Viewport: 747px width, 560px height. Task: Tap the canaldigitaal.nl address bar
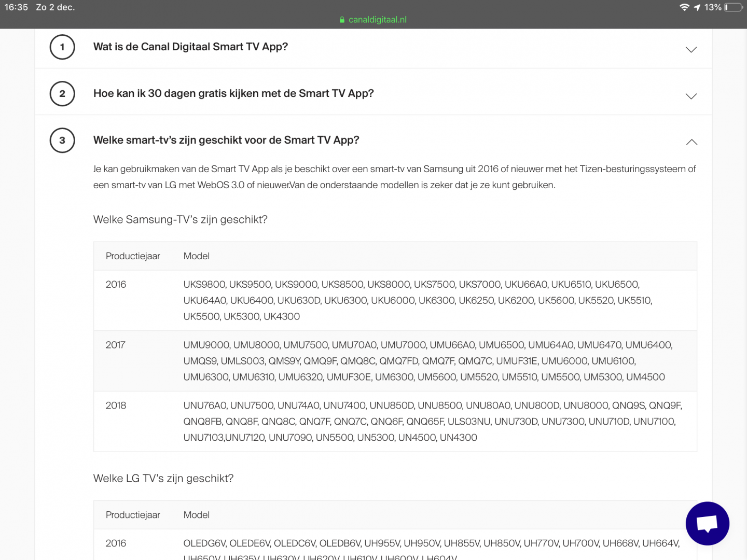pos(377,20)
